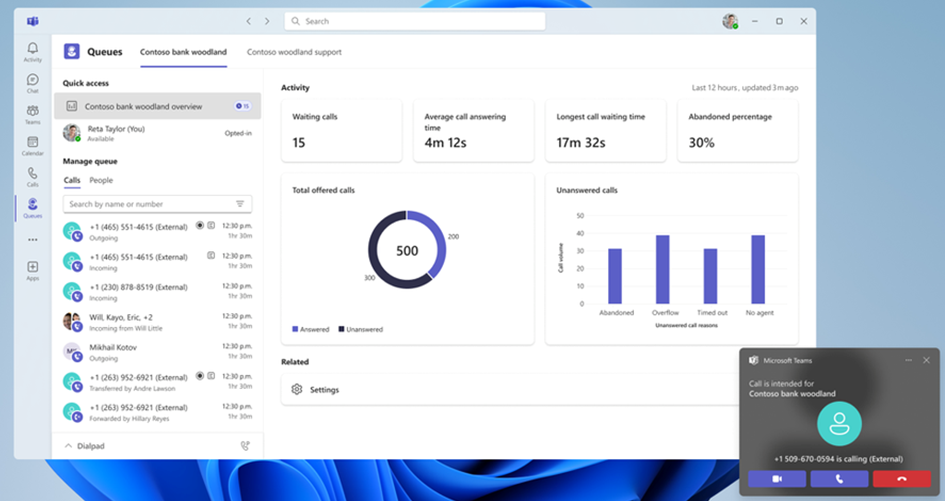Open more options in call notification
This screenshot has width=945, height=501.
[x=908, y=360]
